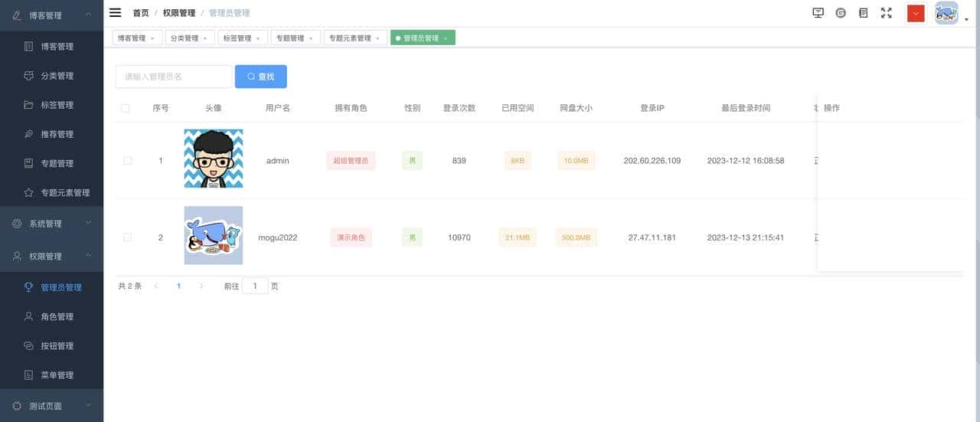Viewport: 980px width, 422px height.
Task: Go to previous page arrow in pagination
Action: click(x=157, y=286)
